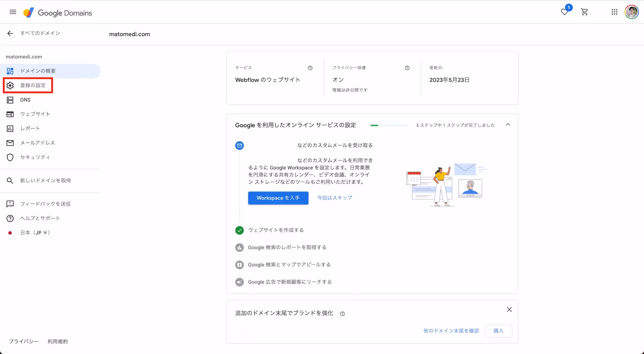
Task: Click the 登録の設定 gear icon
Action: pos(10,85)
